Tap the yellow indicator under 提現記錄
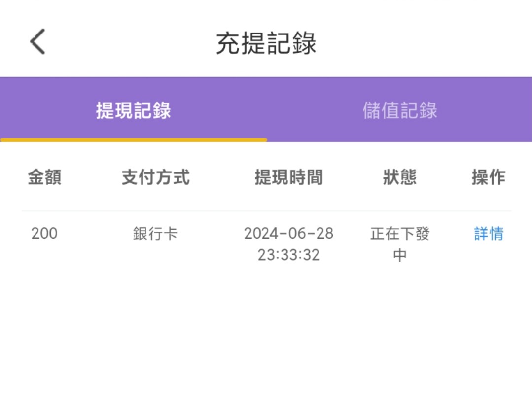This screenshot has width=532, height=413. click(x=133, y=141)
